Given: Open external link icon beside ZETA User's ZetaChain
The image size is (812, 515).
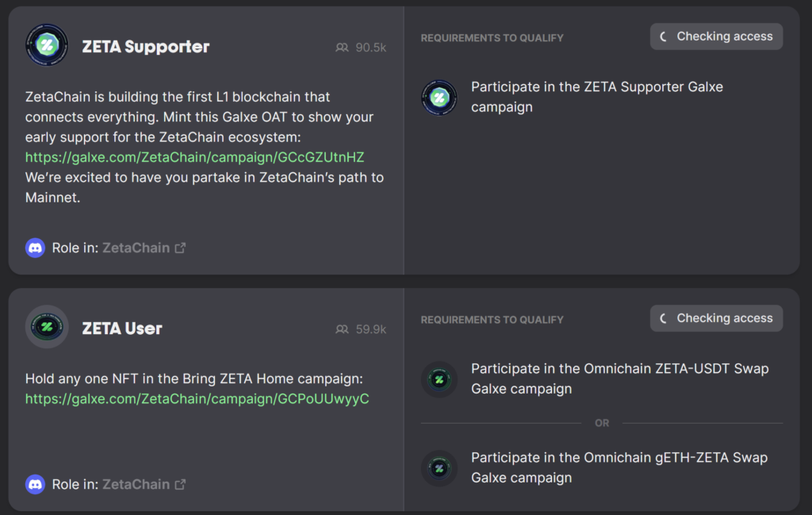Looking at the screenshot, I should click(180, 484).
